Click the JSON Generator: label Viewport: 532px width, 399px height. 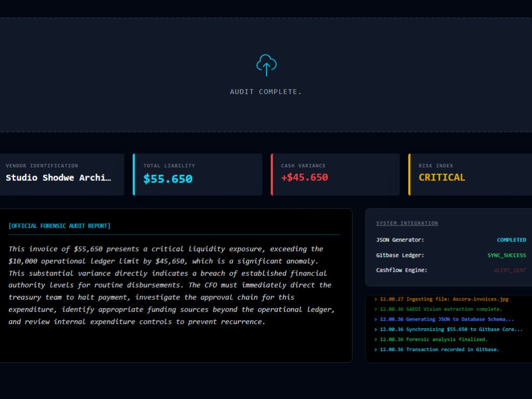[400, 240]
